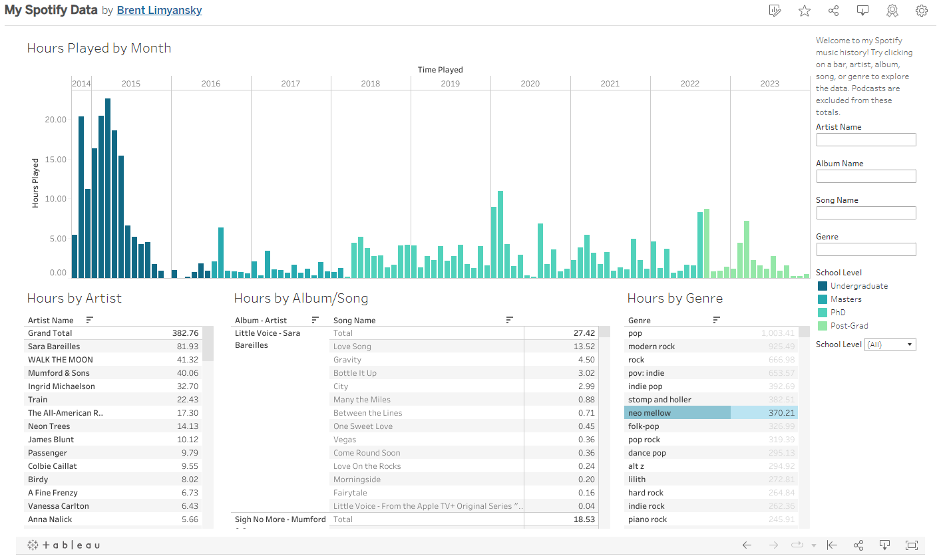Image resolution: width=939 pixels, height=560 pixels.
Task: Open the data details icon in header
Action: tap(775, 11)
